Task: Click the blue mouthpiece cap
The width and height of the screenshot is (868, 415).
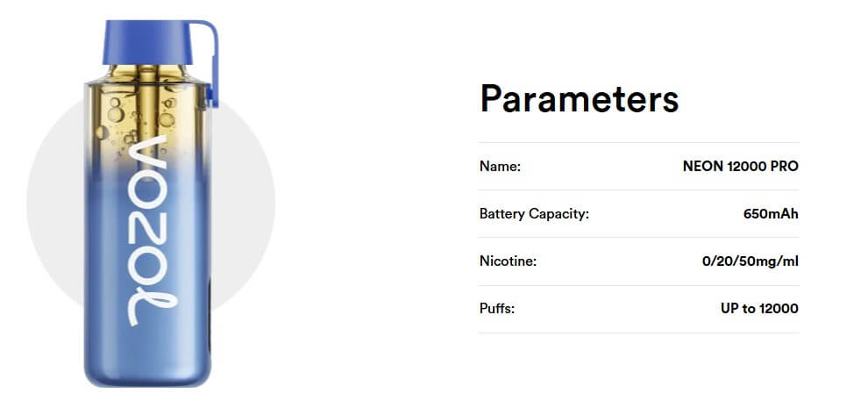Action: pyautogui.click(x=147, y=42)
